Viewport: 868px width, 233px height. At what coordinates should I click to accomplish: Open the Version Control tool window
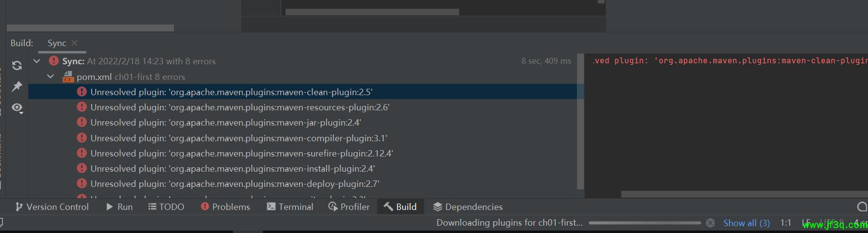click(x=52, y=207)
